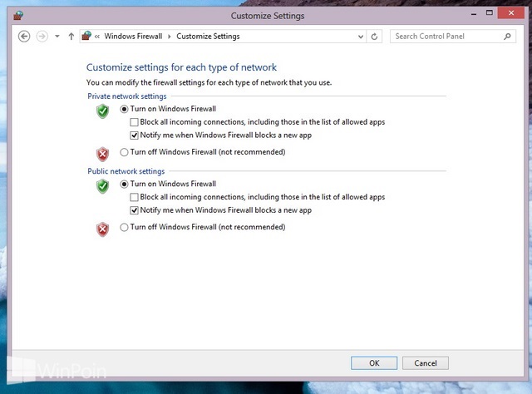532x394 pixels.
Task: Select private Turn on Windows Firewall
Action: tap(124, 109)
